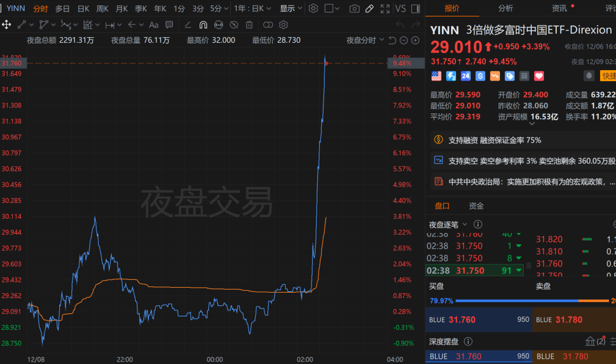Expand more quote details chevron under 资产规模
This screenshot has height=364, width=616.
tap(532, 124)
